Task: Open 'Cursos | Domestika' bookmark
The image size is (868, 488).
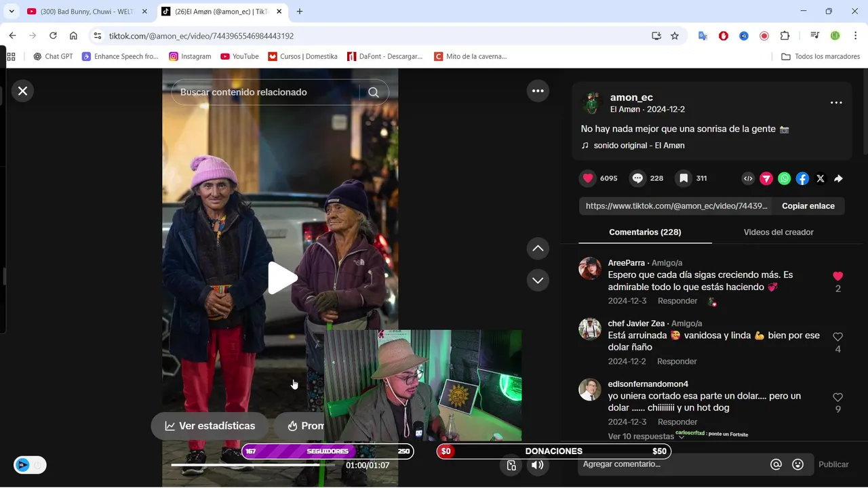Action: pos(302,56)
